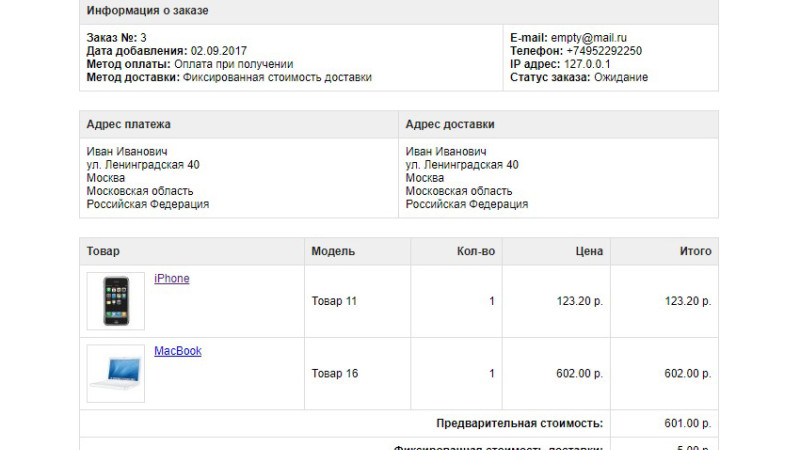Screen dimensions: 800x450
Task: Click email address empty@mail.ru
Action: point(589,38)
